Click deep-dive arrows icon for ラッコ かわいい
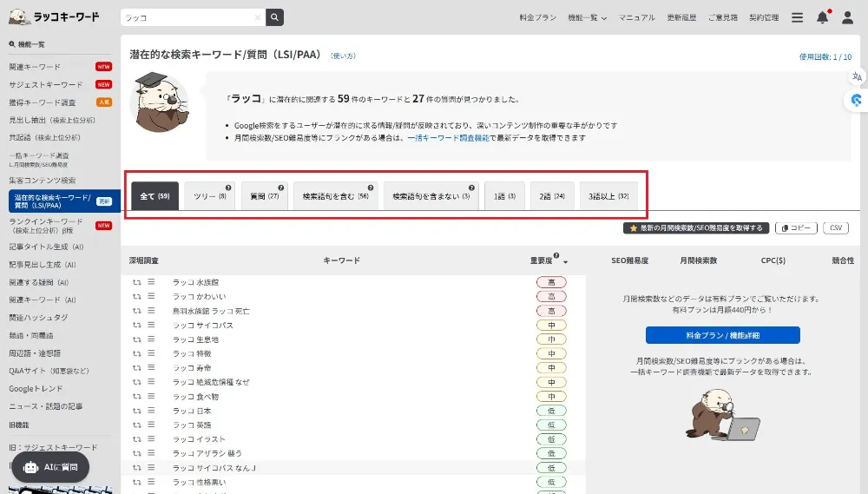868x494 pixels. click(x=137, y=297)
